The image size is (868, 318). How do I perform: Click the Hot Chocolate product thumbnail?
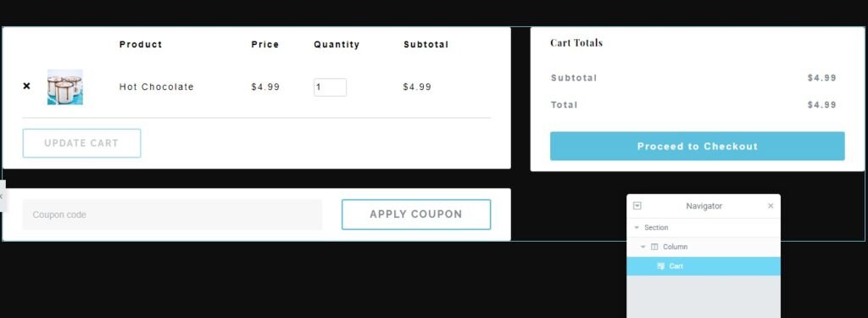[x=64, y=87]
